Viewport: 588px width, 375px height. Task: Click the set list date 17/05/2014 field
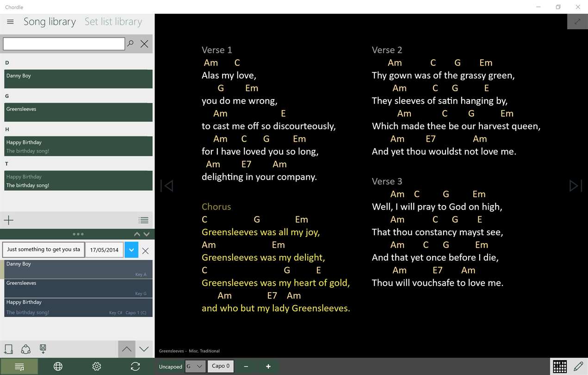click(x=104, y=250)
